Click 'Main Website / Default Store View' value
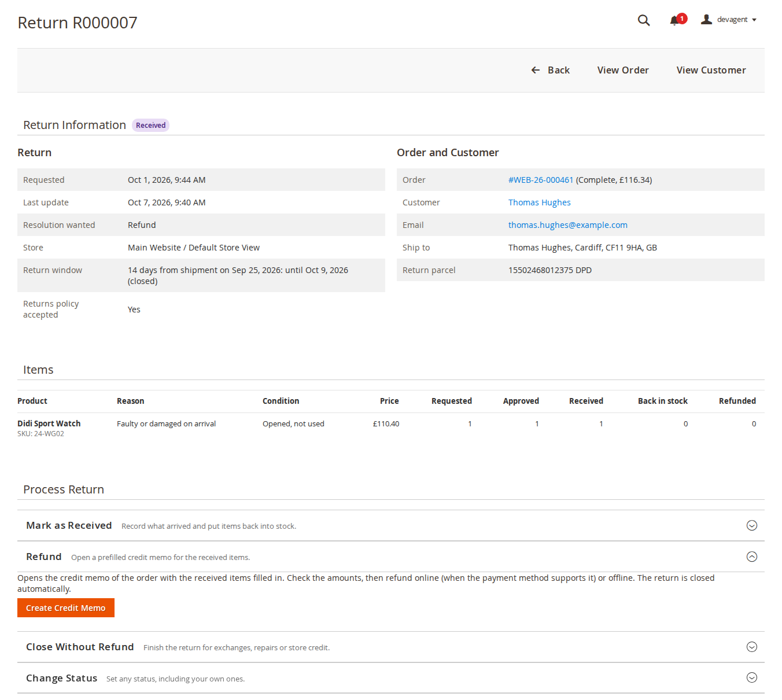This screenshot has width=782, height=700. [x=194, y=248]
